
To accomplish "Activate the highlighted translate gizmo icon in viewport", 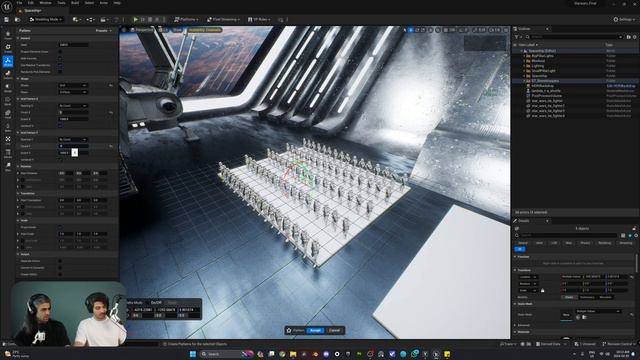I will coord(411,30).
